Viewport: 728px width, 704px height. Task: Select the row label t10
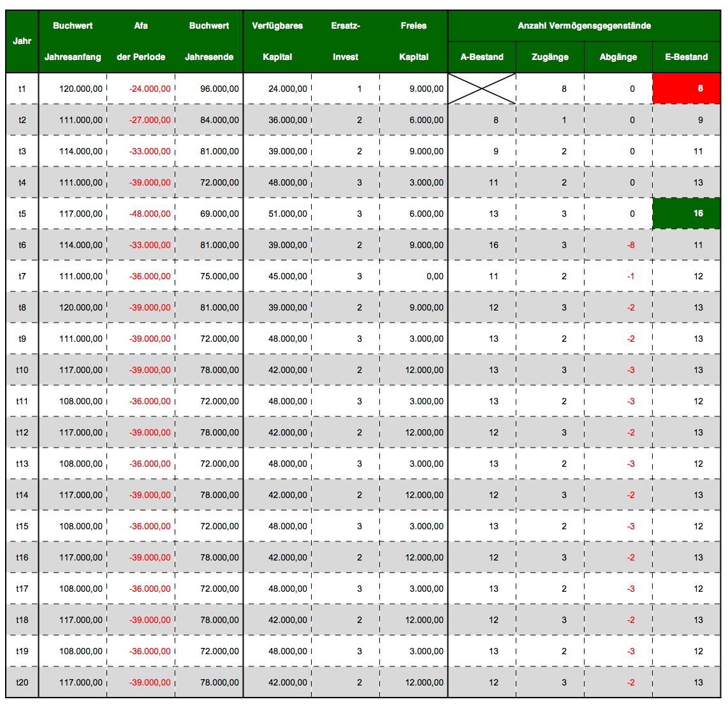coord(22,370)
